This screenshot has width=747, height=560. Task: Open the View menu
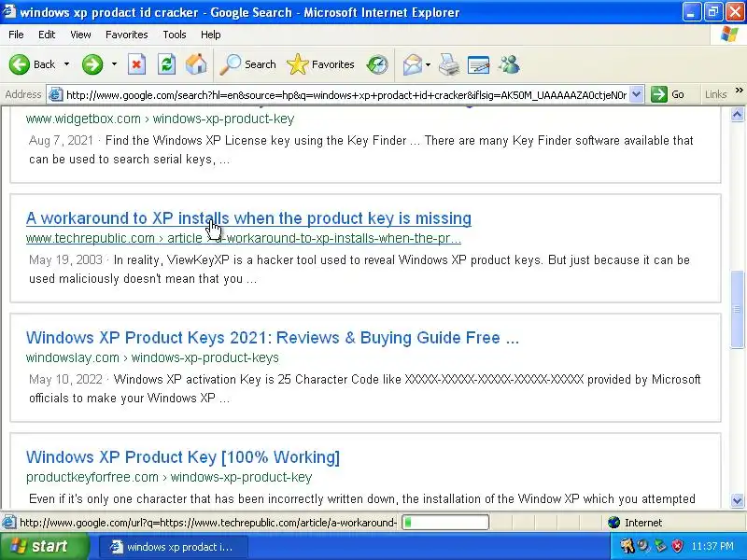tap(80, 35)
